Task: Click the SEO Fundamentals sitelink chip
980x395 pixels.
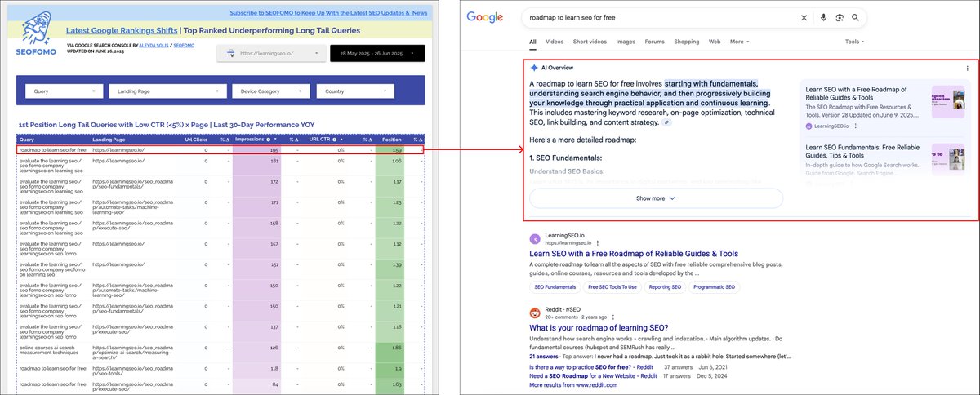Action: 555,287
